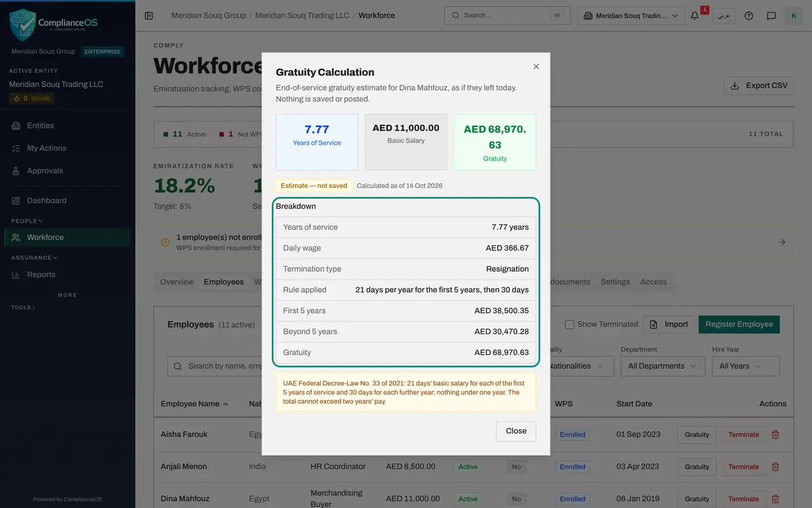
Task: Open the chat feedback icon
Action: (x=771, y=16)
